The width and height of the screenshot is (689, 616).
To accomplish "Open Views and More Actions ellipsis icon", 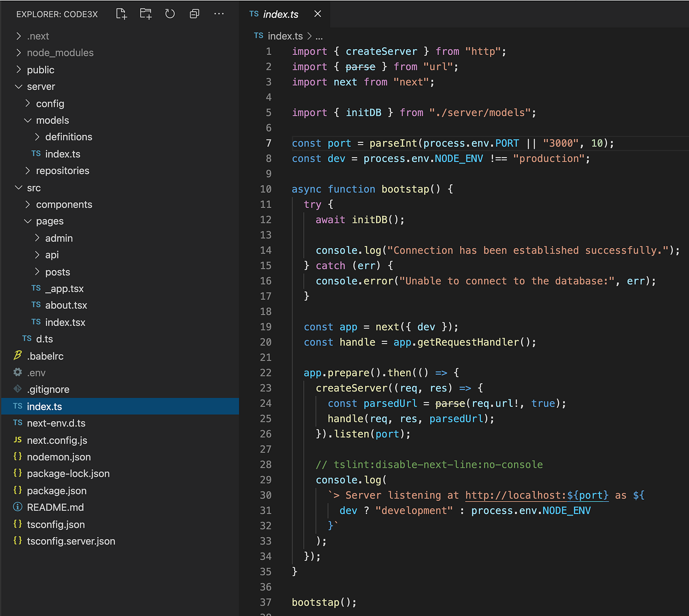I will tap(219, 14).
